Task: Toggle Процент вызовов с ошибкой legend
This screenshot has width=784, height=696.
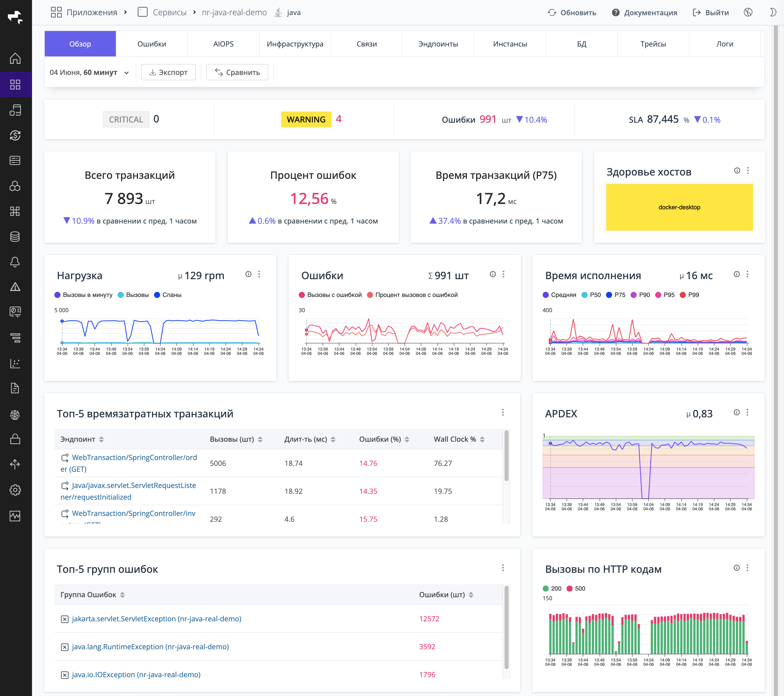Action: (412, 295)
